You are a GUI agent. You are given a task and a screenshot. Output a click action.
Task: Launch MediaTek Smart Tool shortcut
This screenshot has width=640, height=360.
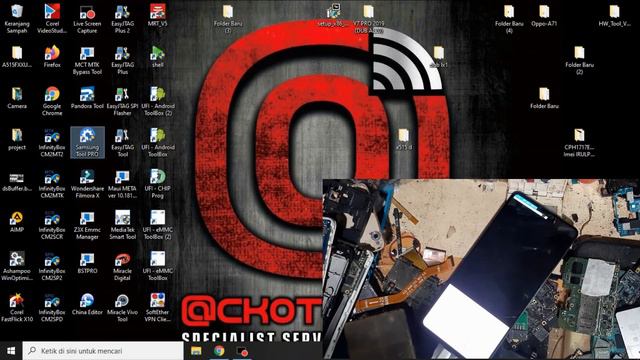(x=122, y=225)
